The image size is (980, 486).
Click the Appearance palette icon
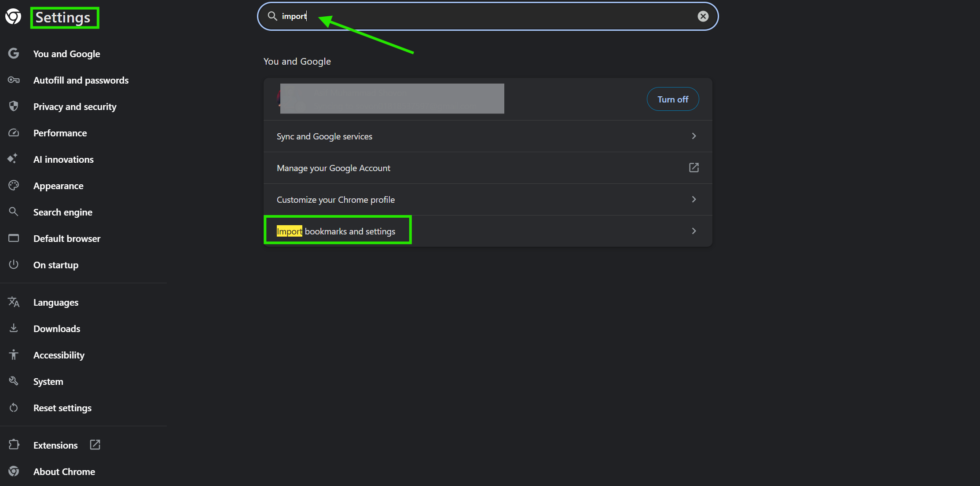tap(14, 186)
